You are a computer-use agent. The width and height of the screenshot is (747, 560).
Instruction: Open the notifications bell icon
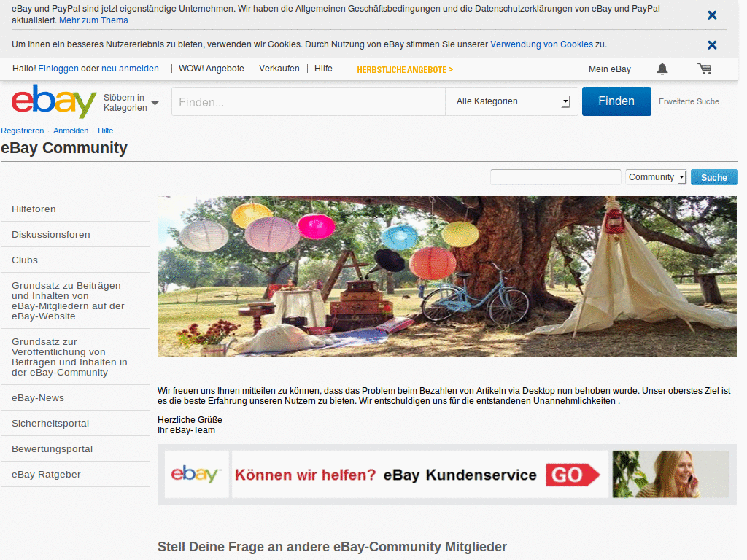coord(662,69)
